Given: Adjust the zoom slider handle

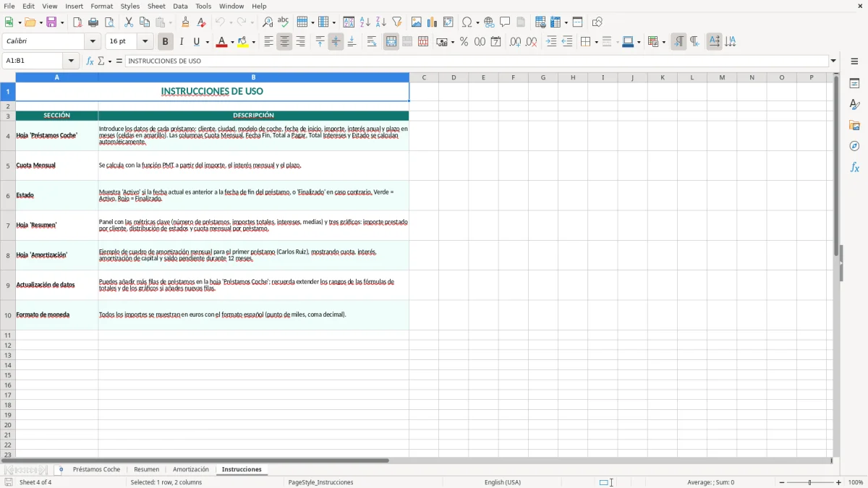Looking at the screenshot, I should pos(810,482).
